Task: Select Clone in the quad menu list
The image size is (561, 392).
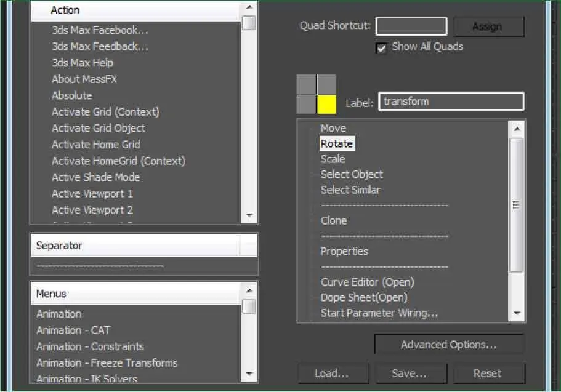Action: coord(334,221)
